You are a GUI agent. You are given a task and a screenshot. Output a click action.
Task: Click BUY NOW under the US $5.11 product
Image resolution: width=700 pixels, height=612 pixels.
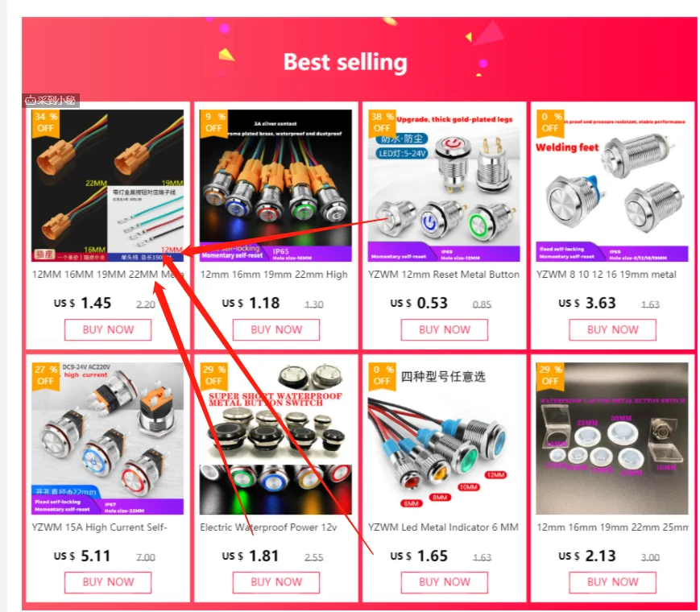(x=108, y=582)
